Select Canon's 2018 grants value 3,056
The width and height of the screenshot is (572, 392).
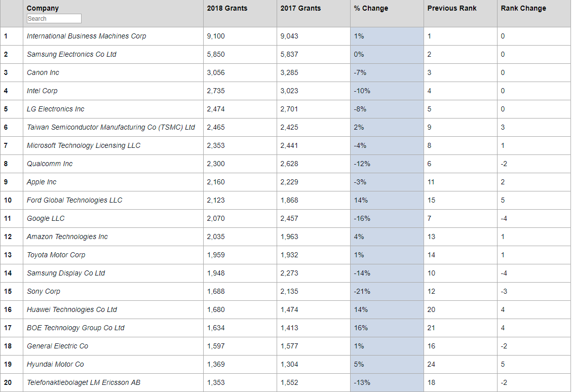[x=216, y=72]
